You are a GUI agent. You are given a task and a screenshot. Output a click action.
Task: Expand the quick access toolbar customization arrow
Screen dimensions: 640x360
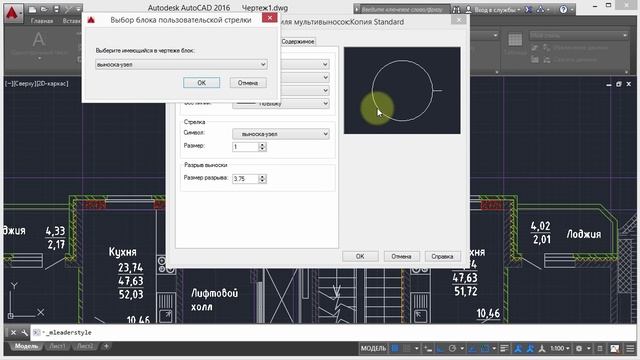(78, 9)
